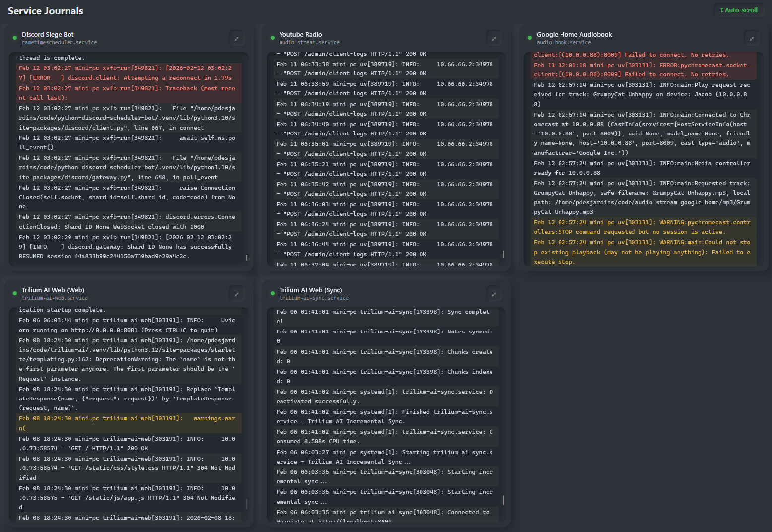Screen dimensions: 772x532
Task: Click the Google Home Audiobook status dot
Action: coord(530,38)
